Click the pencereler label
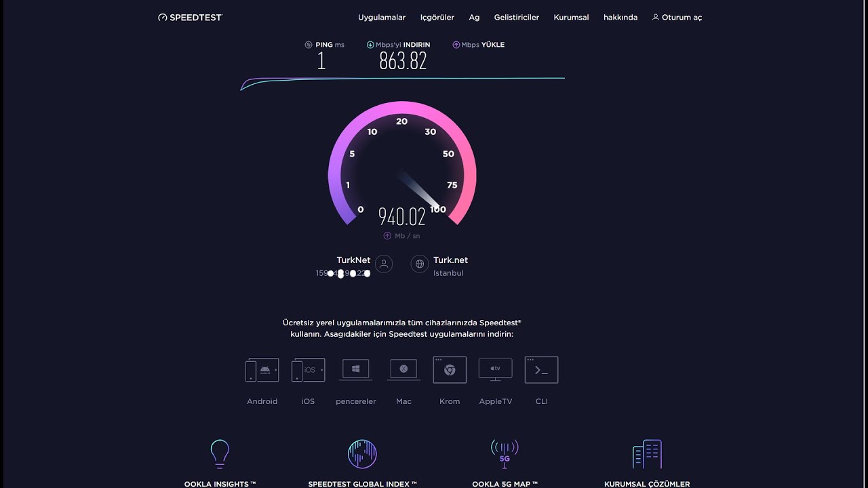 [356, 401]
